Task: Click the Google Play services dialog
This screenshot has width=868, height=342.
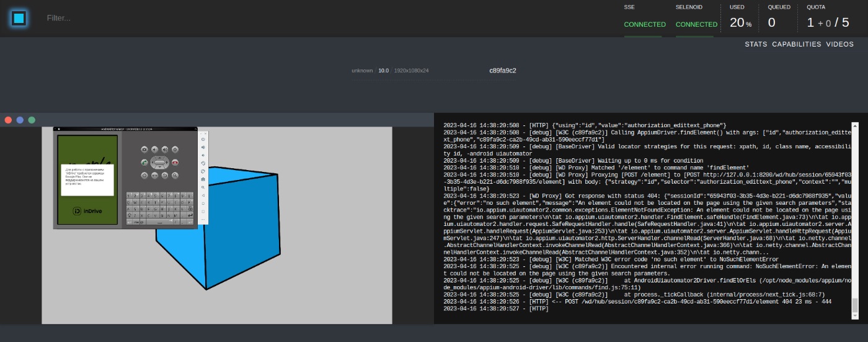Action: [87, 180]
